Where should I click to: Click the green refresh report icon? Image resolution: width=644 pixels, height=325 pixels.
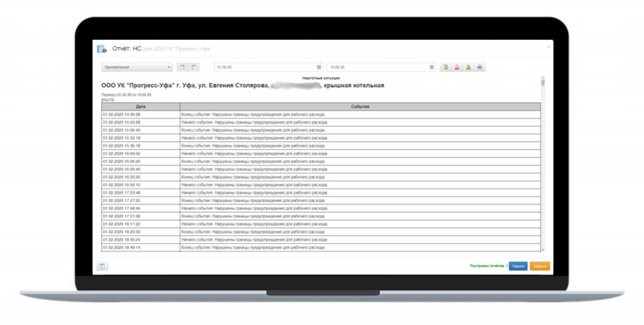pos(445,67)
